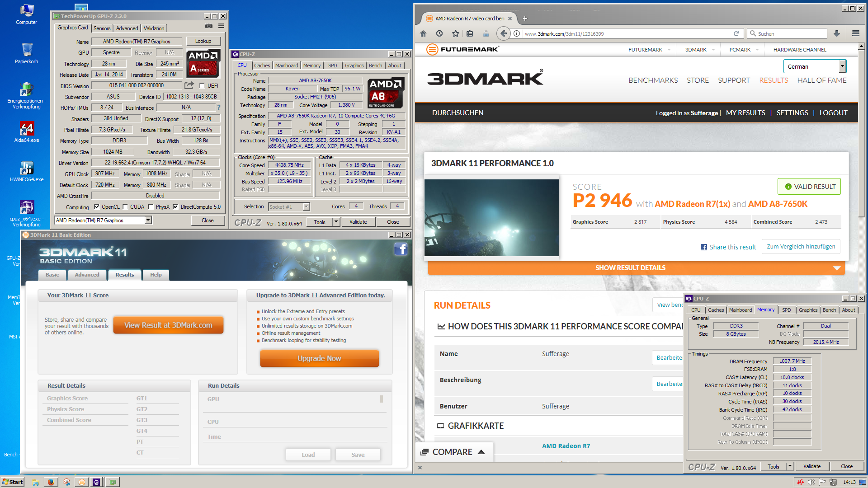Show site information icon in the address bar
This screenshot has width=868, height=488.
[517, 33]
